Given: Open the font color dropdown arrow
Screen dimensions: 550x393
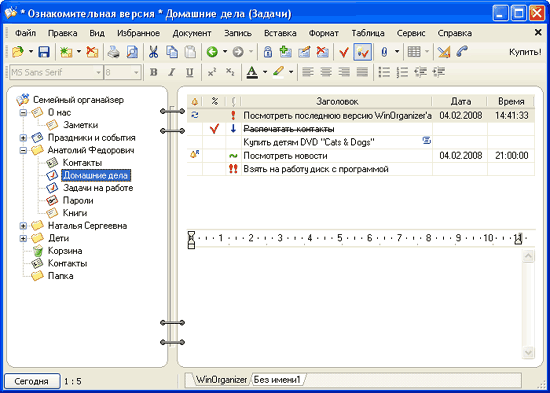Looking at the screenshot, I should 265,72.
